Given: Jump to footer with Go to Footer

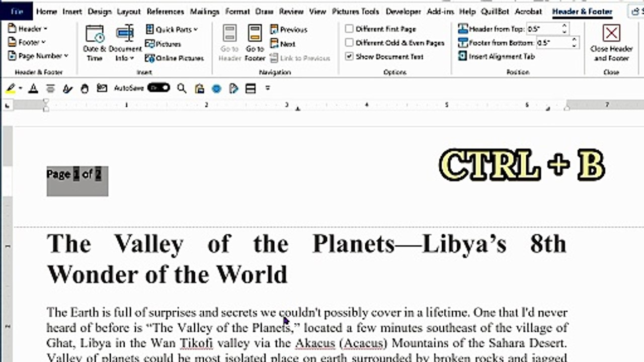Looking at the screenshot, I should click(x=255, y=44).
